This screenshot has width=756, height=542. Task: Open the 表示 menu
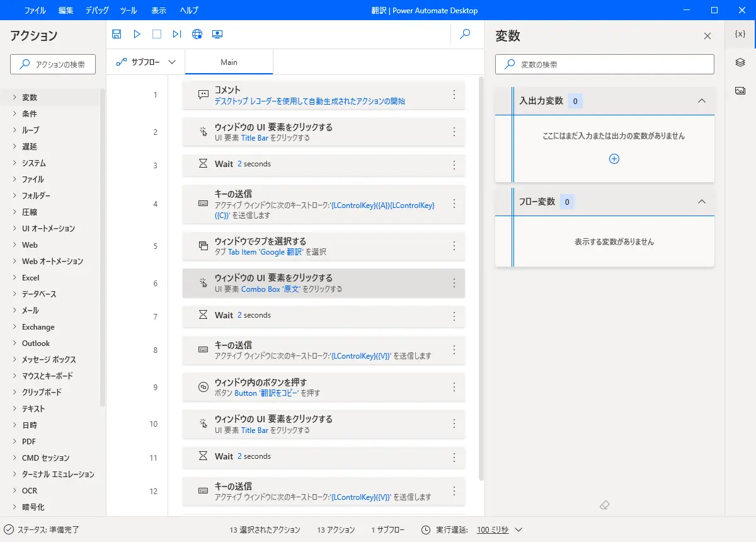159,11
